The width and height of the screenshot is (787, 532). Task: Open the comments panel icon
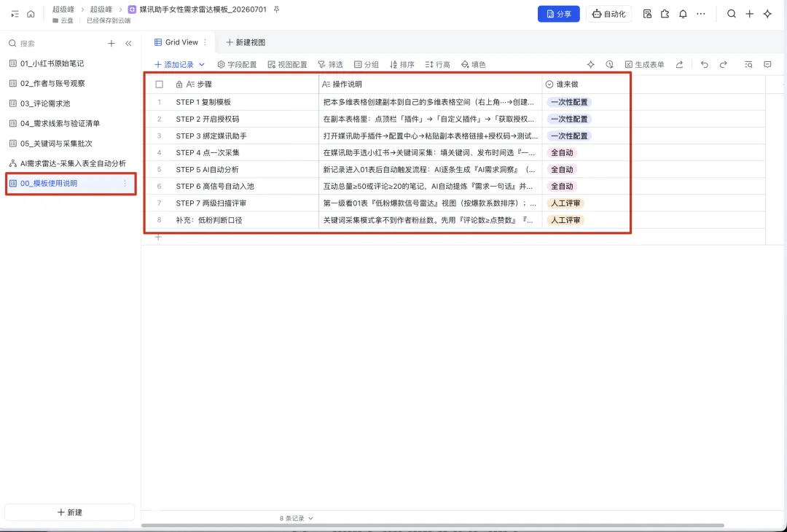767,64
